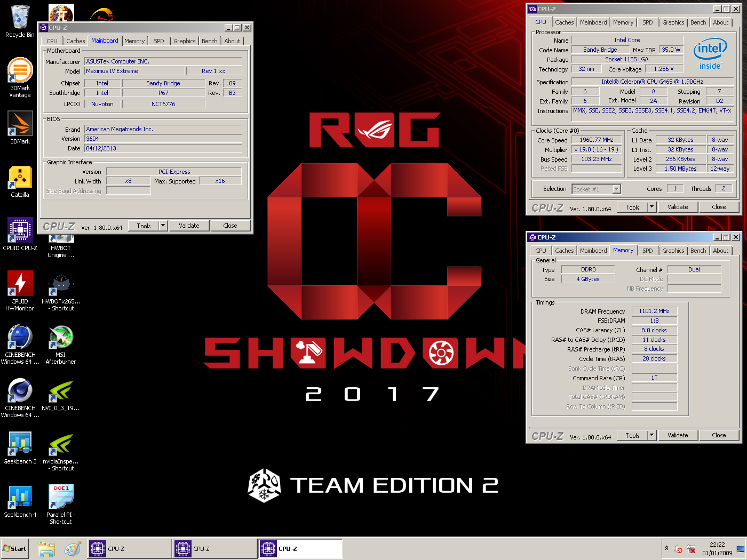Open CPU tab in Memory CPU-Z window
Viewport: 747px width, 560px height.
541,251
